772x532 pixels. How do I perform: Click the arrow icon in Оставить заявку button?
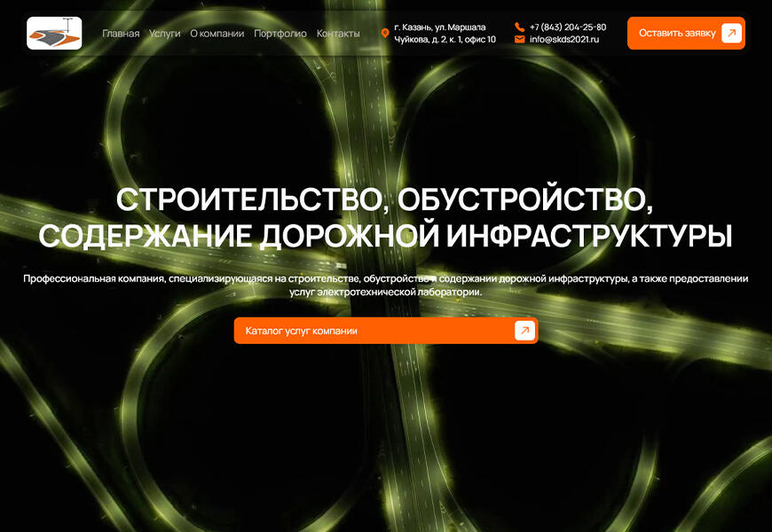click(x=731, y=34)
